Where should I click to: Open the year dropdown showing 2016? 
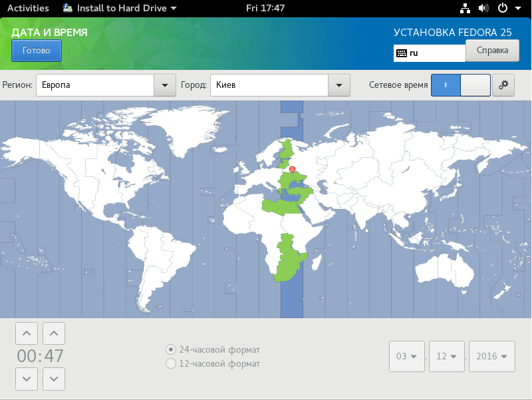point(492,356)
